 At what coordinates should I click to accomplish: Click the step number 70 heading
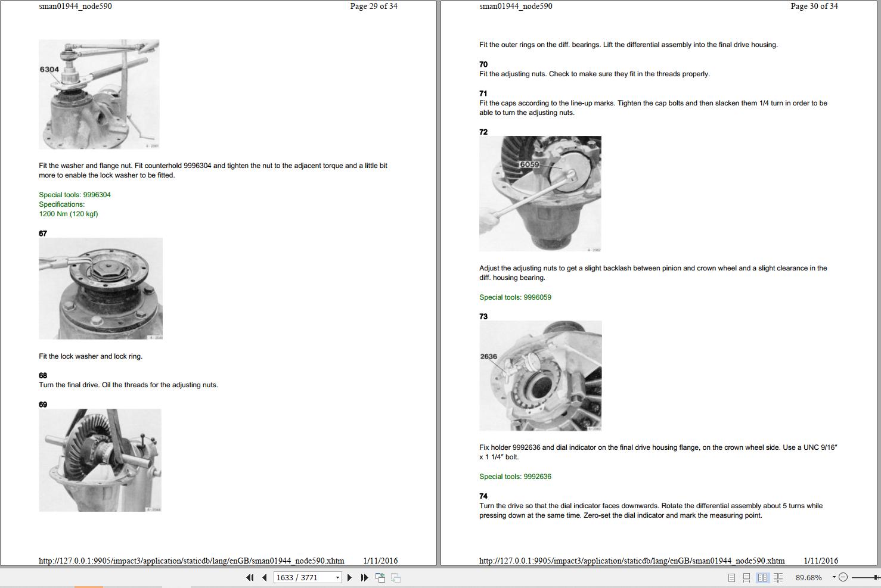pos(483,64)
